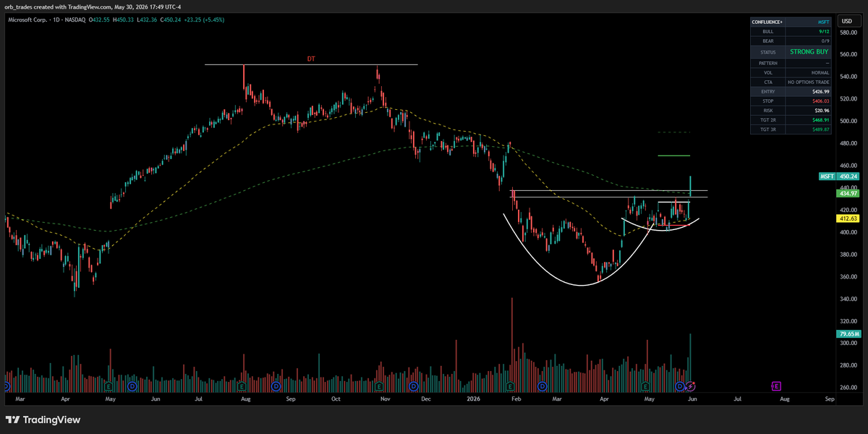Viewport: 868px width, 434px height.
Task: Click the 2026 year label on time axis
Action: click(x=473, y=399)
